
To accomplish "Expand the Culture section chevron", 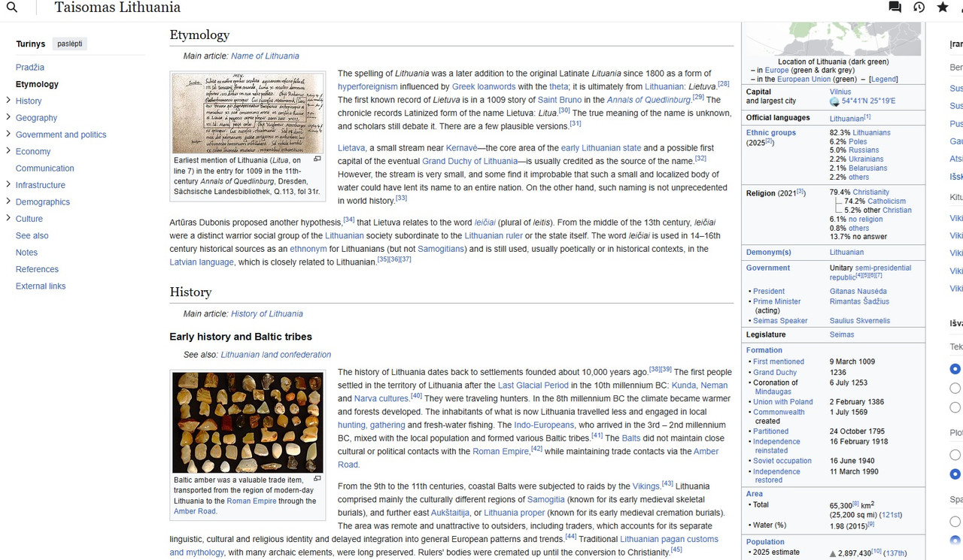I will (8, 218).
